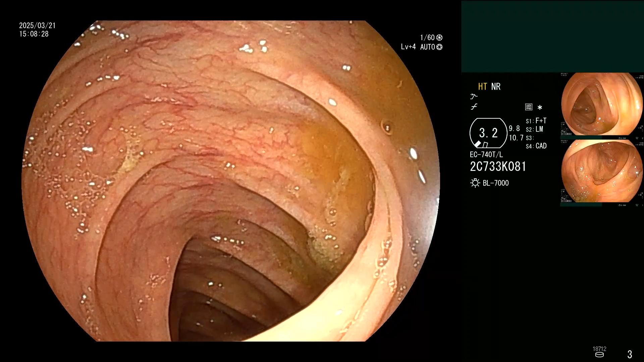Click the asterisk indicator icon
This screenshot has width=644, height=362.
click(540, 108)
